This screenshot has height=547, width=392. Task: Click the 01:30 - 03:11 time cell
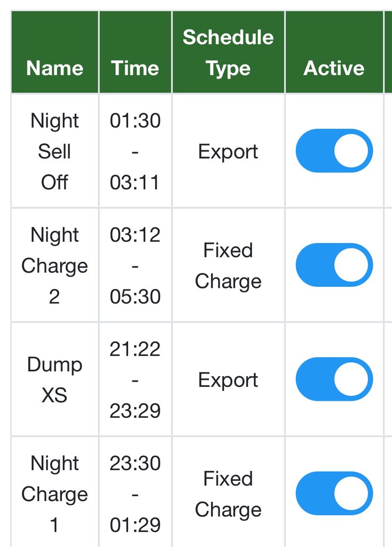coord(135,151)
